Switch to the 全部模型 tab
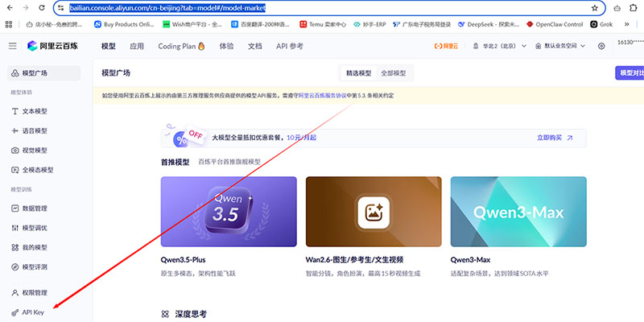This screenshot has width=644, height=322. pos(394,73)
